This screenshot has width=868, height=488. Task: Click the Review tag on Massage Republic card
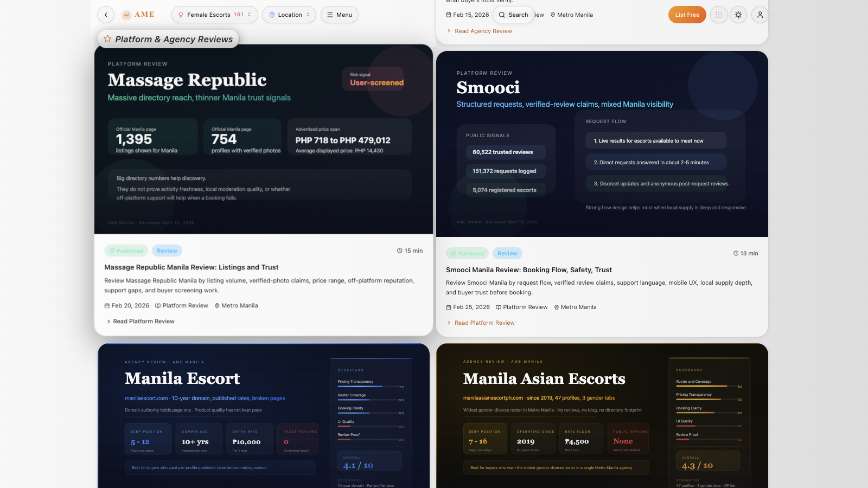pyautogui.click(x=167, y=251)
